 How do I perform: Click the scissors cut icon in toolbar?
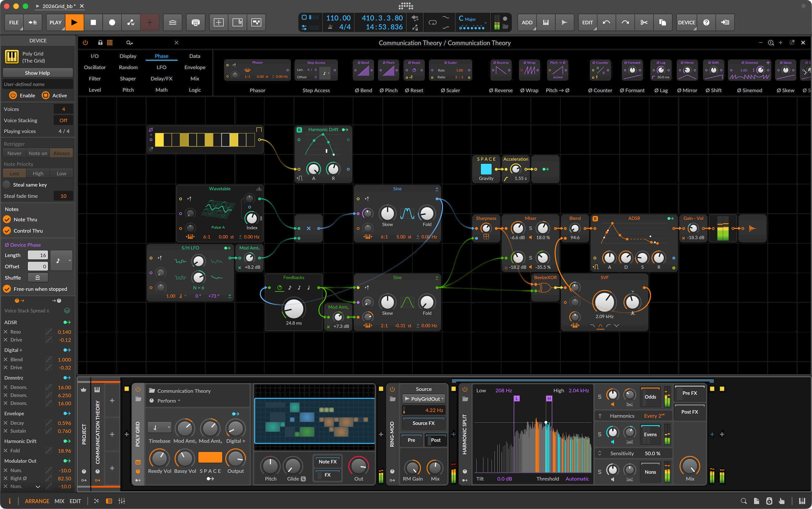644,22
